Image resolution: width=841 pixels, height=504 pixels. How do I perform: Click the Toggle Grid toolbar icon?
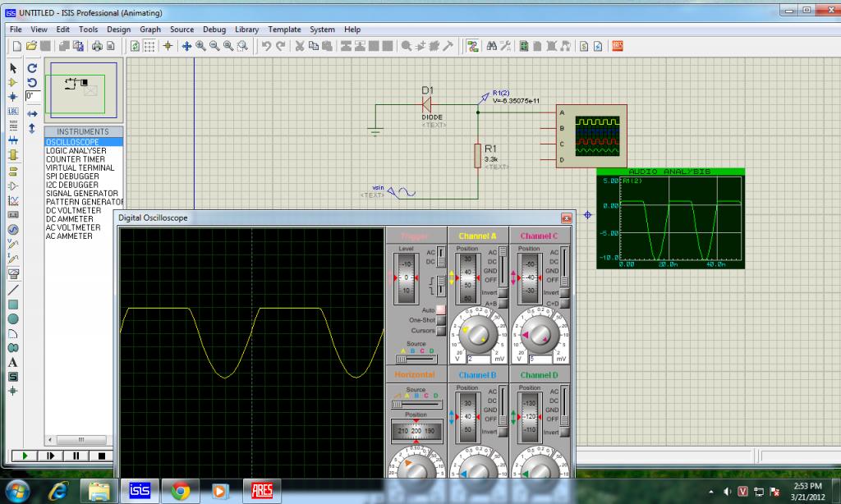tap(149, 46)
